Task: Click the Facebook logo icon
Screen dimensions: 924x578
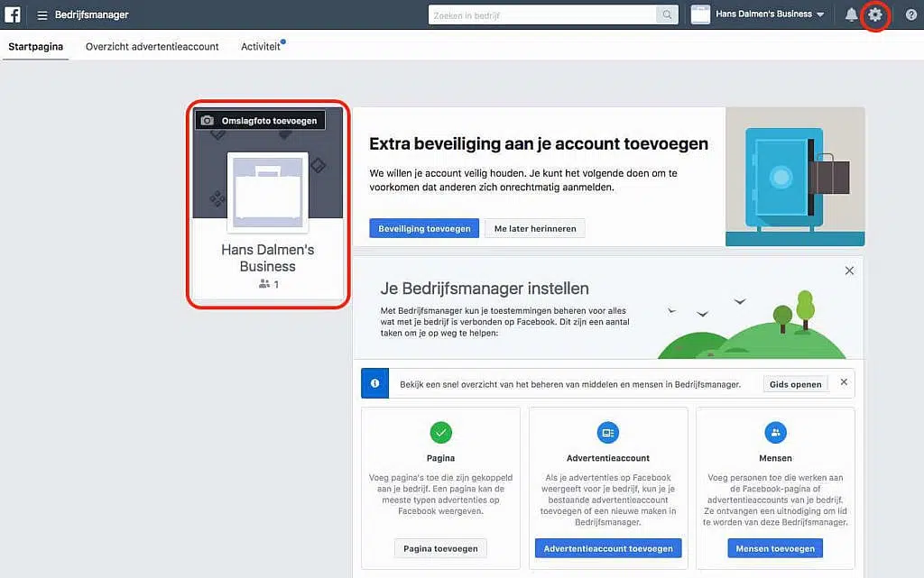Action: [14, 14]
